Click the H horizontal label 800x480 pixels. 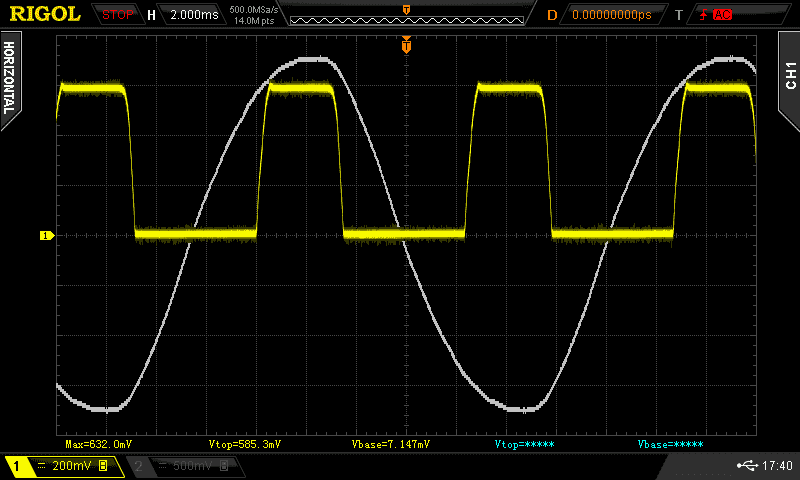point(151,15)
